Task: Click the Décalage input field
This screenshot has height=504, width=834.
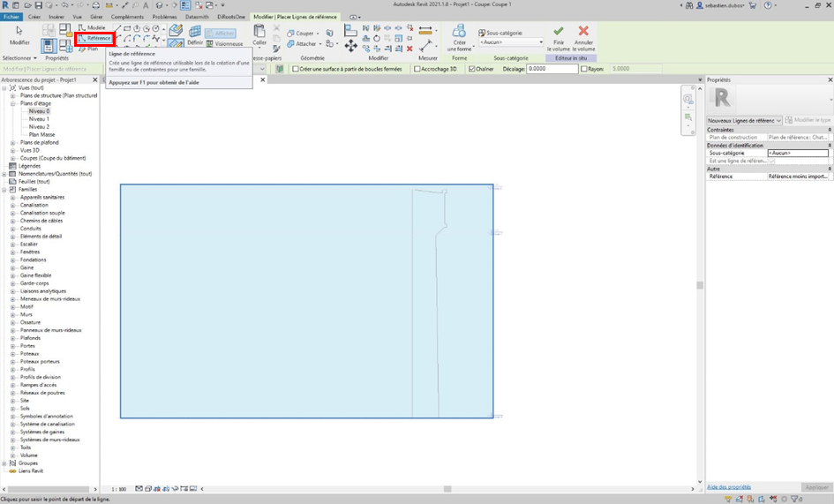Action: point(552,69)
